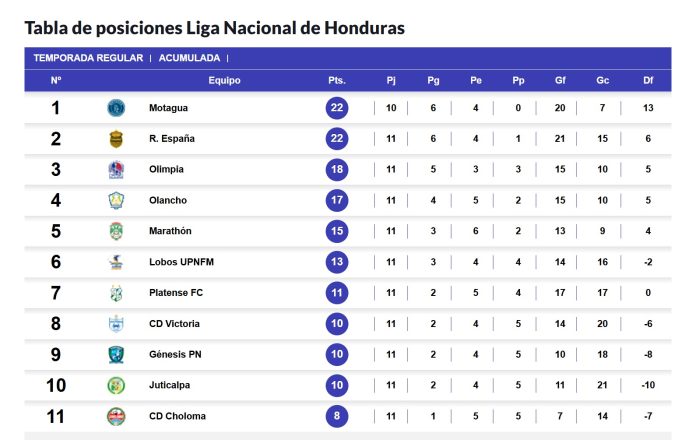The image size is (696, 440).
Task: Click the CD Victoria team crest
Action: point(116,324)
